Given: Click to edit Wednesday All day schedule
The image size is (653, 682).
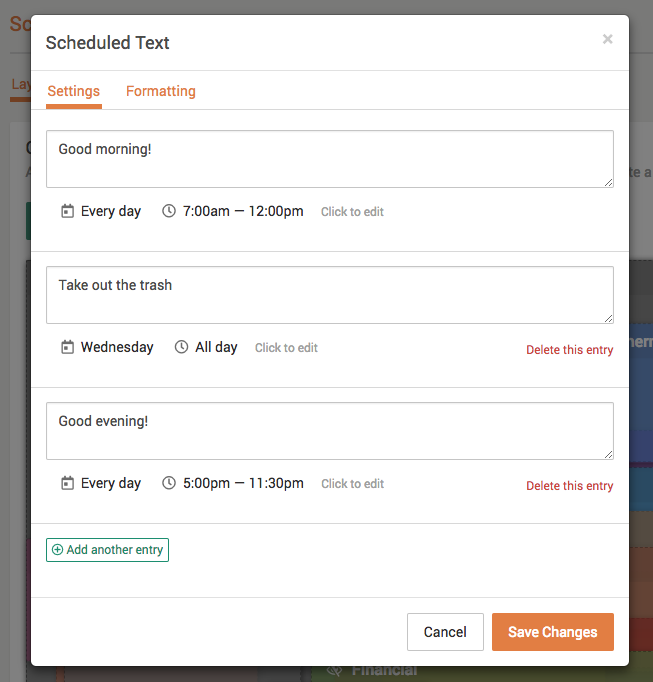Looking at the screenshot, I should (286, 348).
